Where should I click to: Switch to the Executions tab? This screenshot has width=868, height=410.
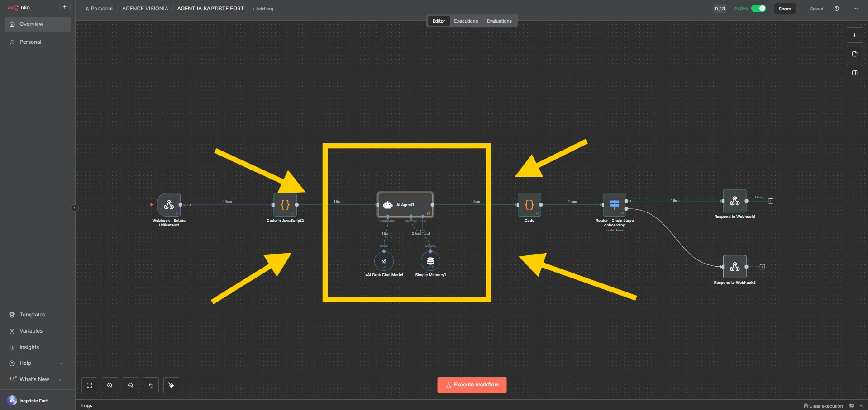click(x=466, y=21)
